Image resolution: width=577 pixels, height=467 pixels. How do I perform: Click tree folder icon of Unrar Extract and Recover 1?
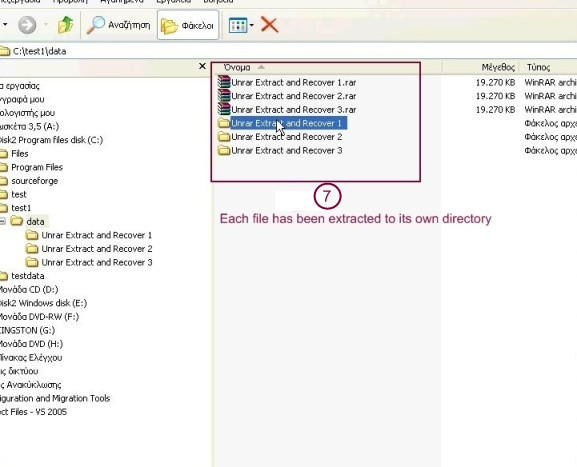tap(32, 235)
